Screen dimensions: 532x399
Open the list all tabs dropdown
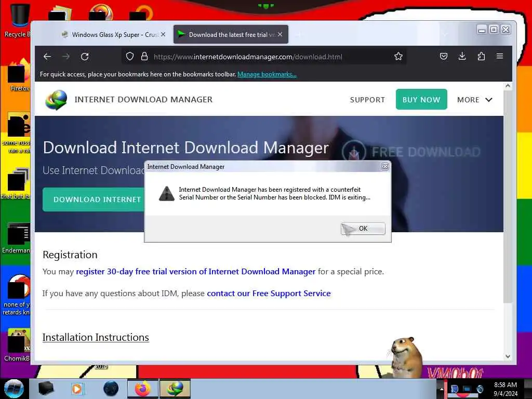(x=445, y=34)
